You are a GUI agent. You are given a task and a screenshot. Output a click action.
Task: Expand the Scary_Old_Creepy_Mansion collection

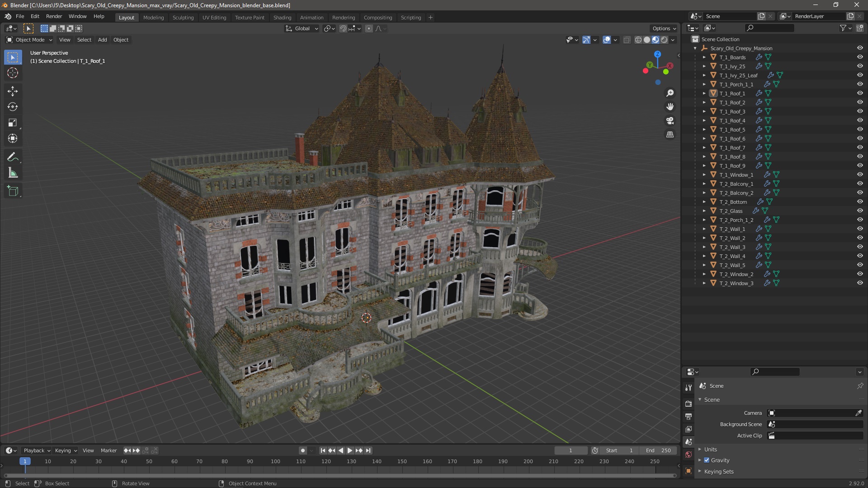(696, 47)
